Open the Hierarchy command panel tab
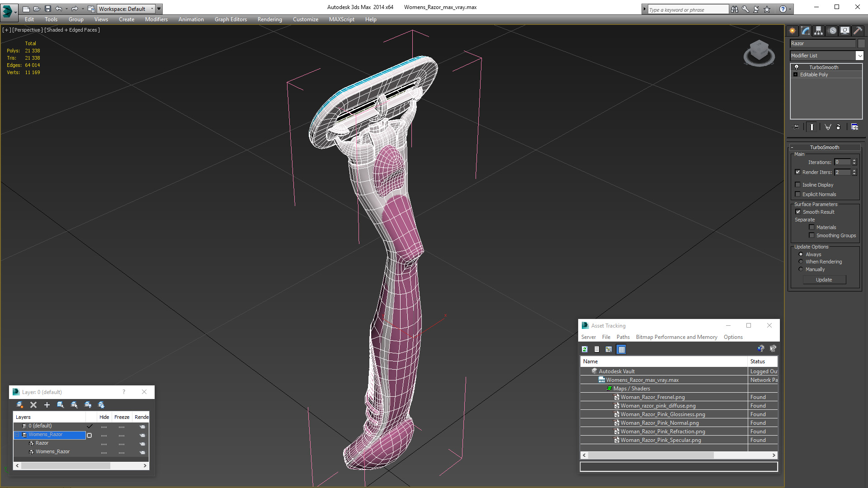Viewport: 868px width, 488px height. click(x=819, y=31)
